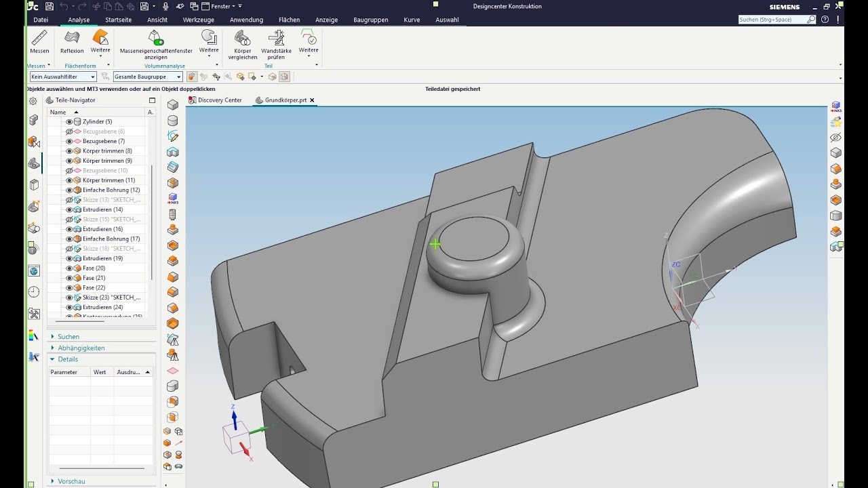Show hidden Bezugsebene (10)
868x488 pixels.
(69, 171)
